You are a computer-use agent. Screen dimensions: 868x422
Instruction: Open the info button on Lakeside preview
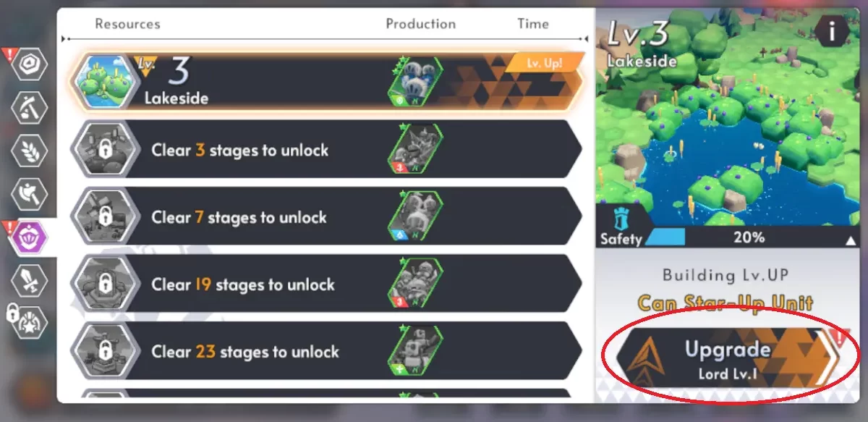[x=831, y=32]
